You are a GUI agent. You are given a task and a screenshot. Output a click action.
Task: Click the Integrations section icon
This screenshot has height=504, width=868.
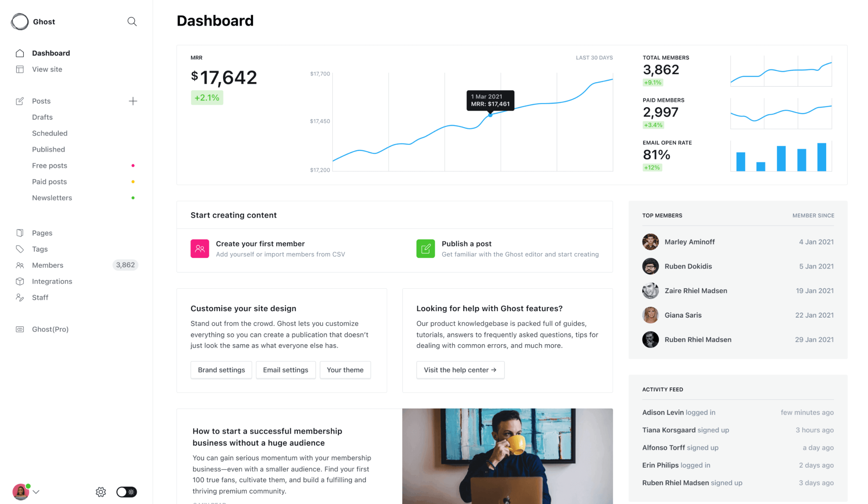coord(20,281)
